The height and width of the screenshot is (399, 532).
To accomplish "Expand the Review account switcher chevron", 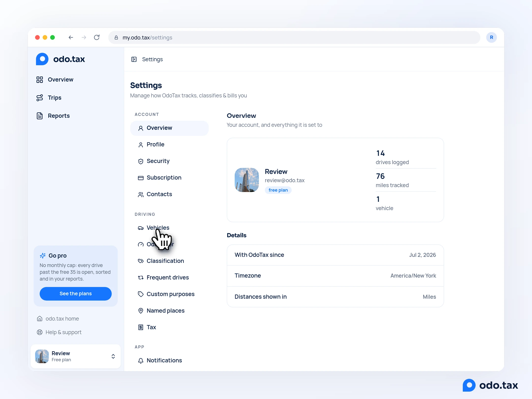I will click(113, 356).
